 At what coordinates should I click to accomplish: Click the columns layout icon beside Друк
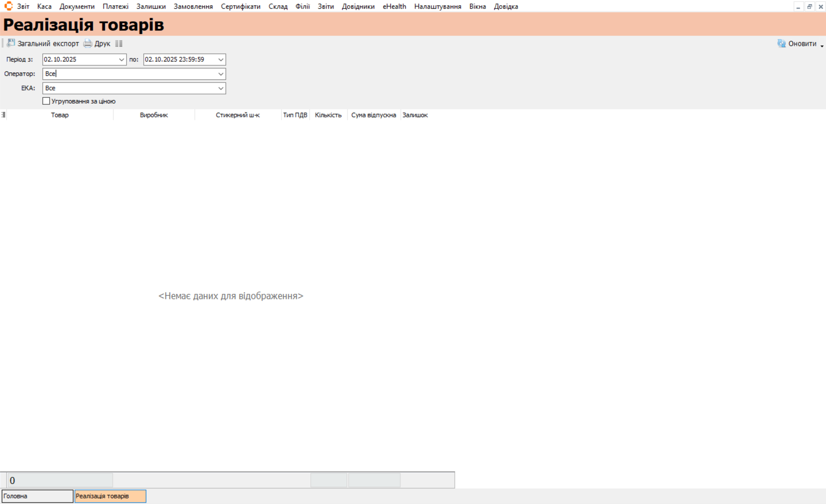pyautogui.click(x=119, y=44)
